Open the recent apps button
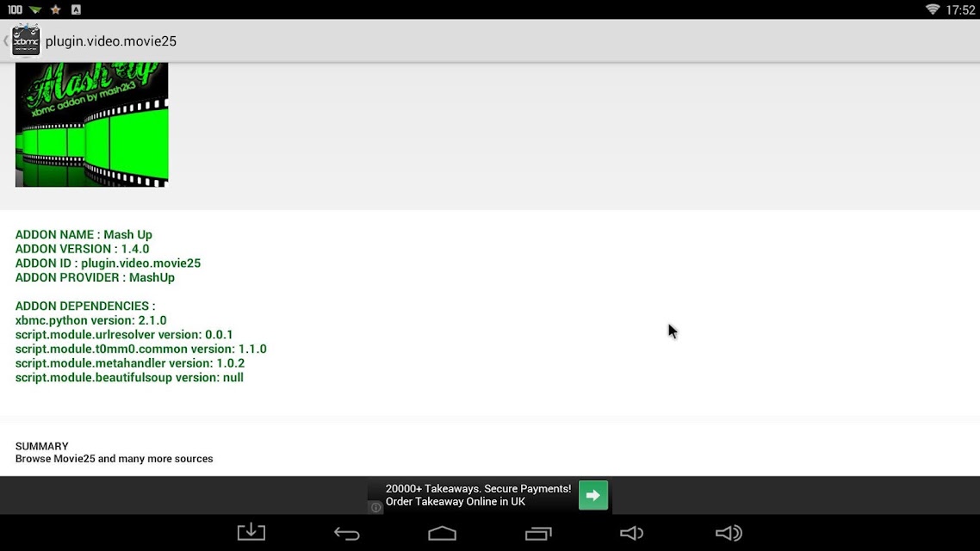 (538, 533)
